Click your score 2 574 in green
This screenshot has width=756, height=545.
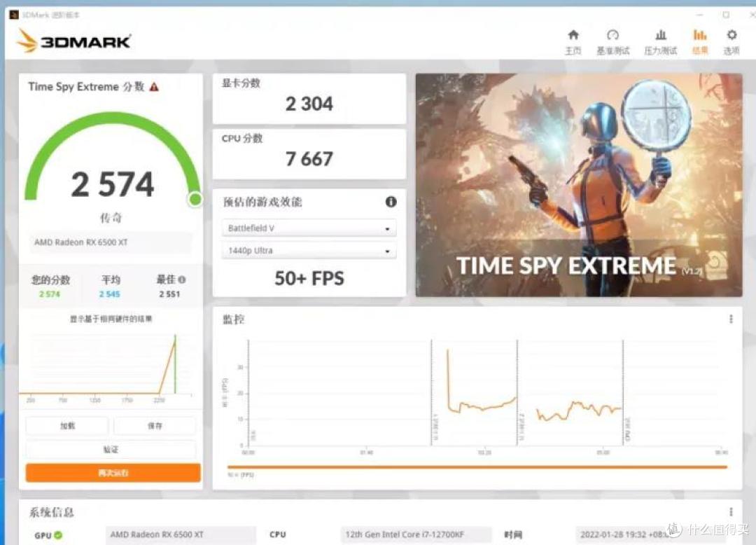coord(50,294)
